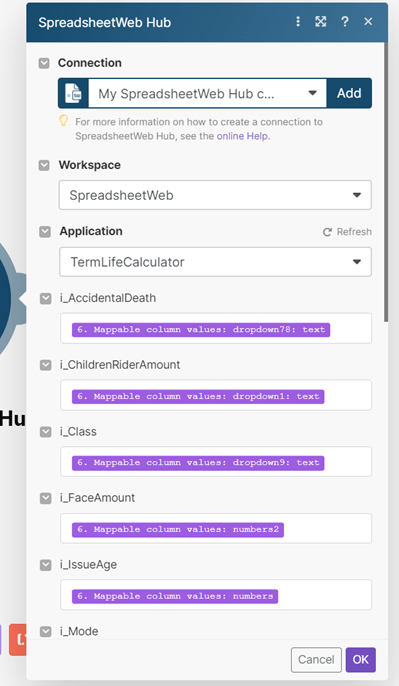Click the Connection field label
The image size is (399, 686).
coord(90,63)
